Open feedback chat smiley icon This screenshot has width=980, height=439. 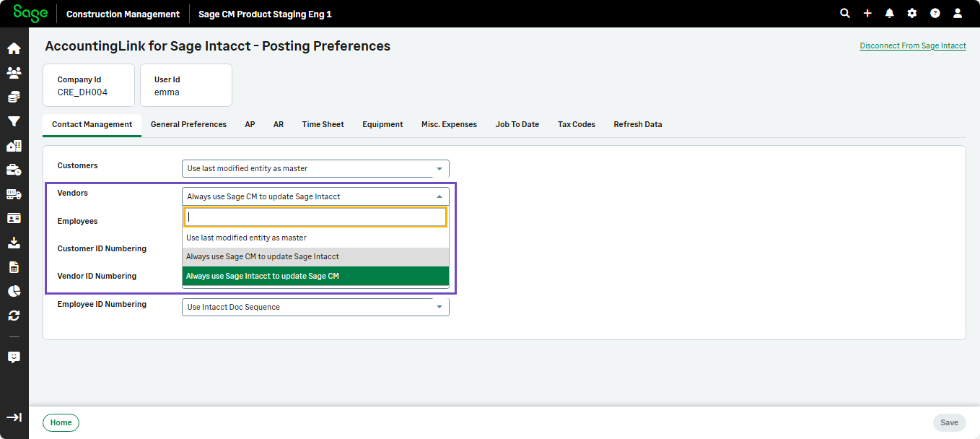[x=14, y=357]
